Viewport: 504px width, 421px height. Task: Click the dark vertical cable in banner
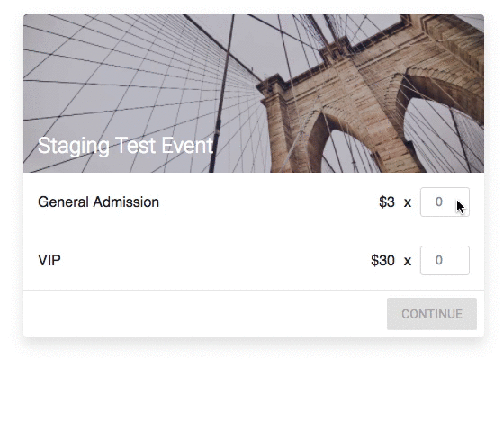(x=221, y=94)
